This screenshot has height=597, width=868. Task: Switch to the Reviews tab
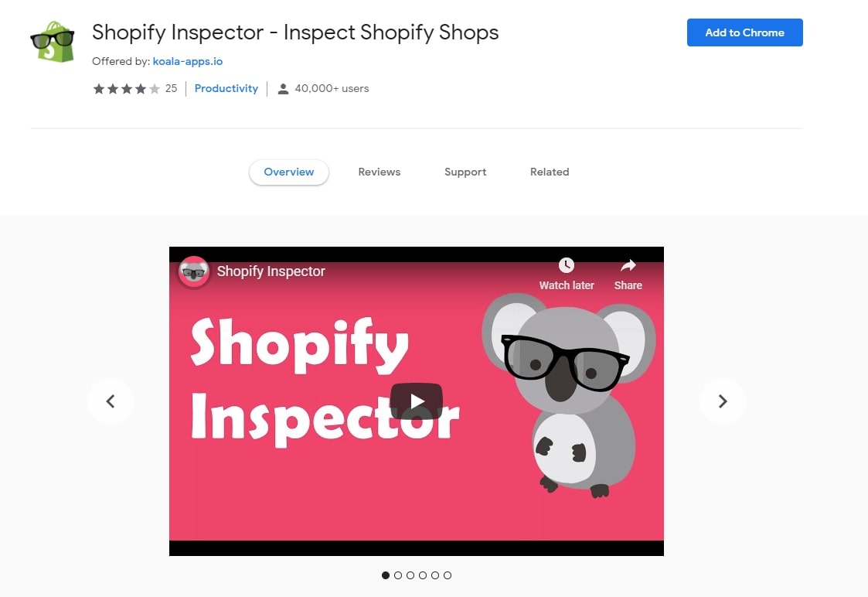coord(380,172)
